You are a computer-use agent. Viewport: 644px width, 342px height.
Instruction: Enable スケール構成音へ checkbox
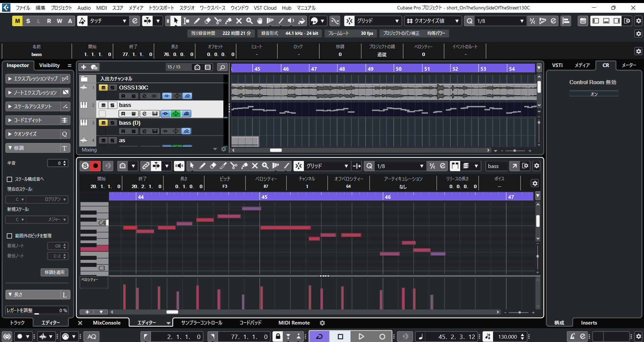tap(10, 179)
